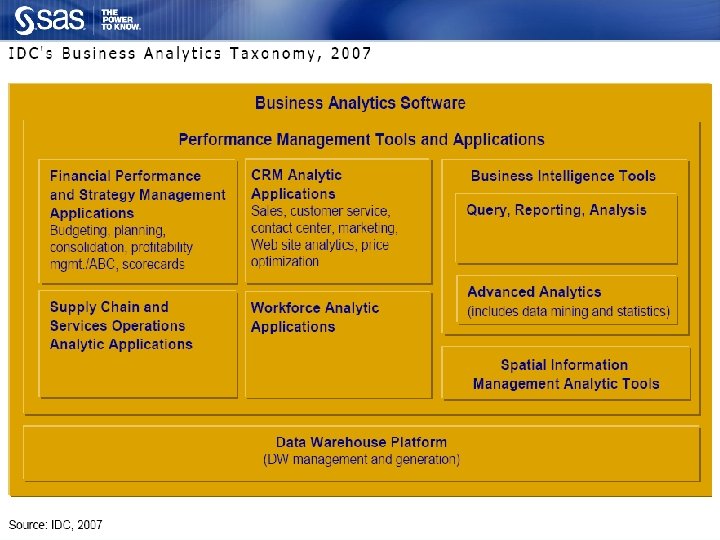The image size is (720, 540).
Task: Click the "Advanced Analytics" label
Action: (534, 292)
